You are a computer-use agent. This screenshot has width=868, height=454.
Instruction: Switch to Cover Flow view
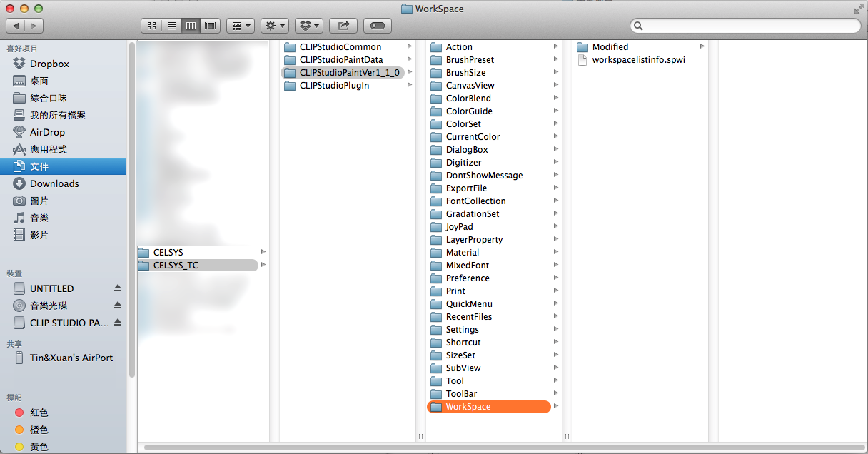point(211,26)
